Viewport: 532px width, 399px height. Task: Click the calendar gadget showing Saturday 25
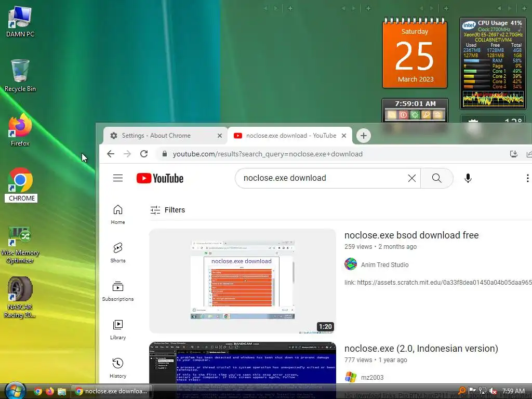coord(415,53)
